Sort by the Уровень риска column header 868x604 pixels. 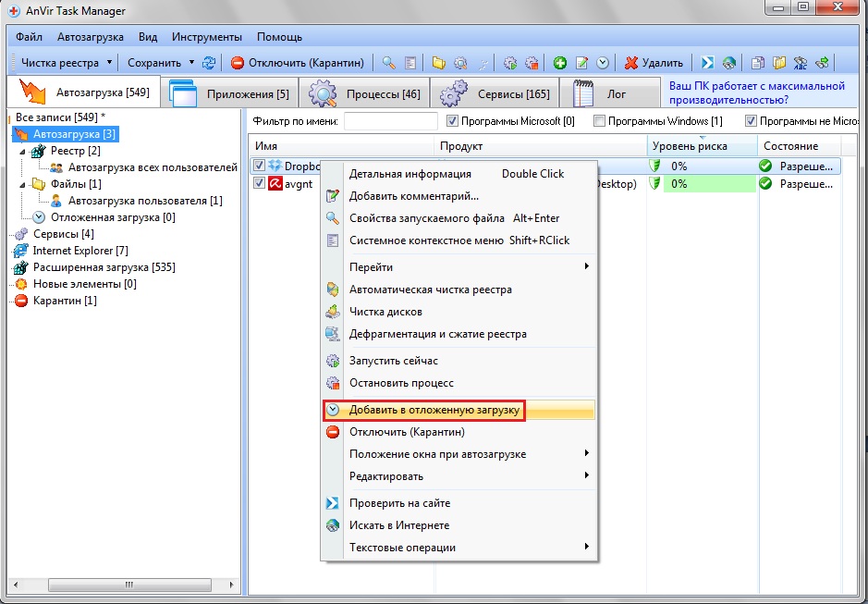tap(702, 146)
